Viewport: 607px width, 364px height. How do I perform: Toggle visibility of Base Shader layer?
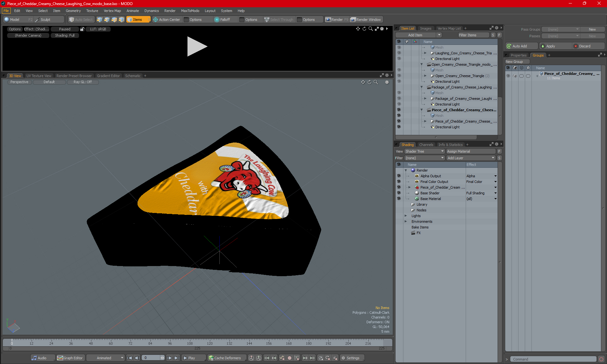pos(399,193)
